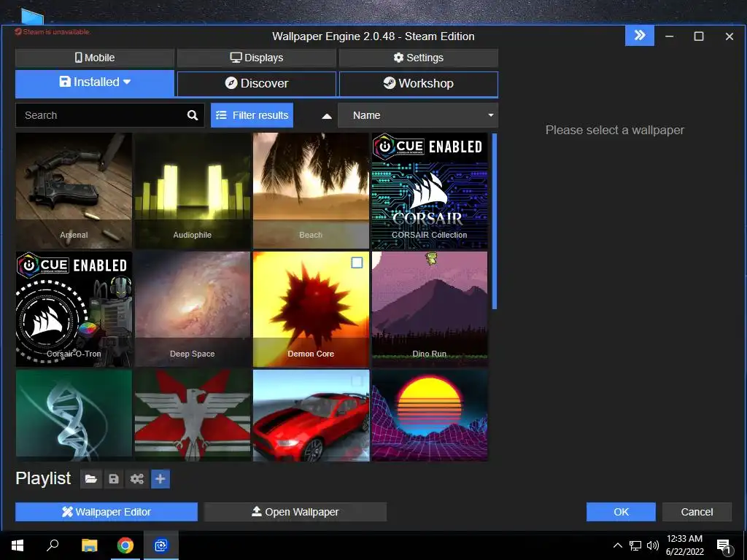Image resolution: width=747 pixels, height=560 pixels.
Task: Click the Wallpaper Engine taskbar icon
Action: pyautogui.click(x=161, y=545)
